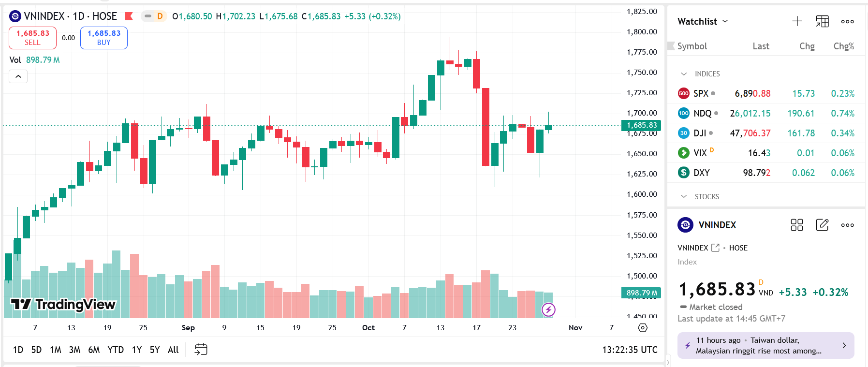
Task: Open the three-dot more options in Watchlist header
Action: coord(847,21)
